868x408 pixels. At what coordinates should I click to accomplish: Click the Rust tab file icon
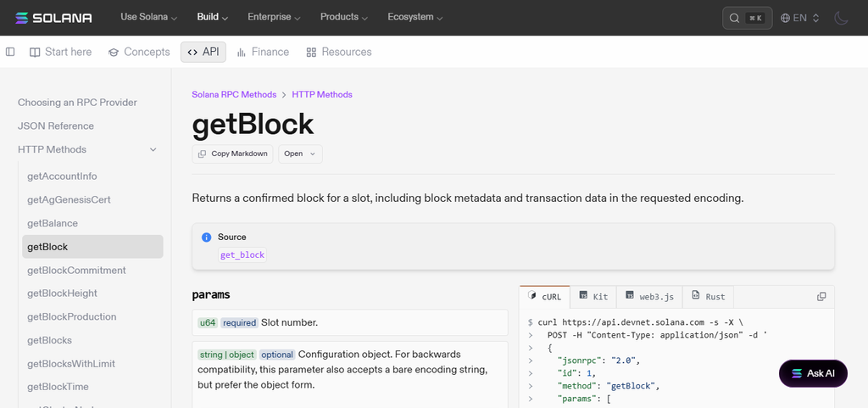click(696, 296)
